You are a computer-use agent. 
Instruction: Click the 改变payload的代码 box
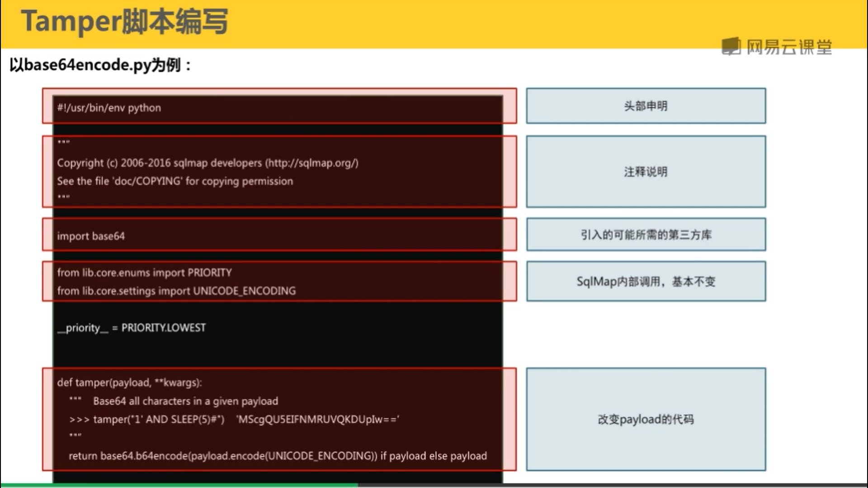[646, 419]
